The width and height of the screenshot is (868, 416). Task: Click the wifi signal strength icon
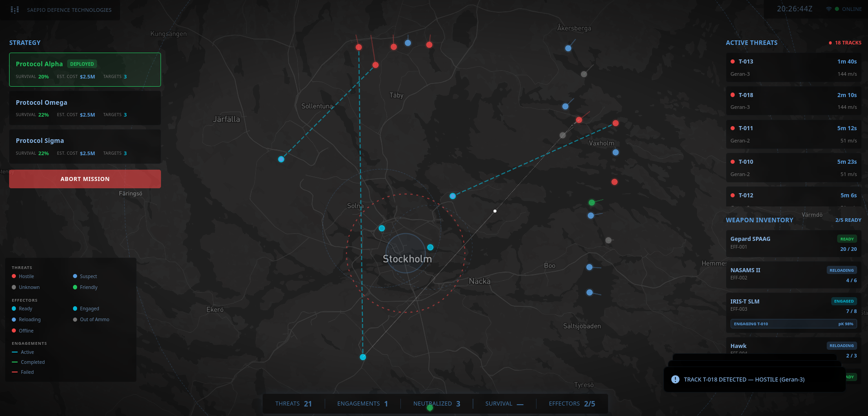(829, 9)
